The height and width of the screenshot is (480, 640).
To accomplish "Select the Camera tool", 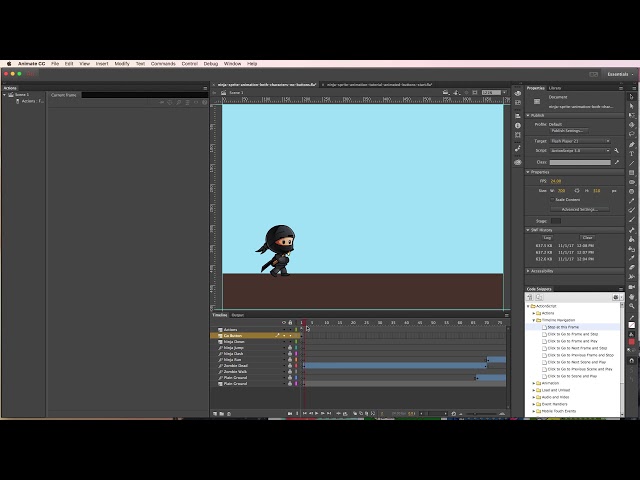I will pyautogui.click(x=631, y=287).
